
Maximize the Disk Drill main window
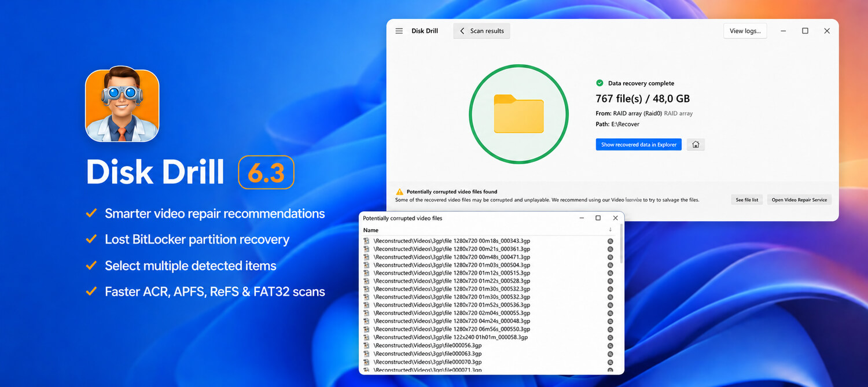pos(805,31)
